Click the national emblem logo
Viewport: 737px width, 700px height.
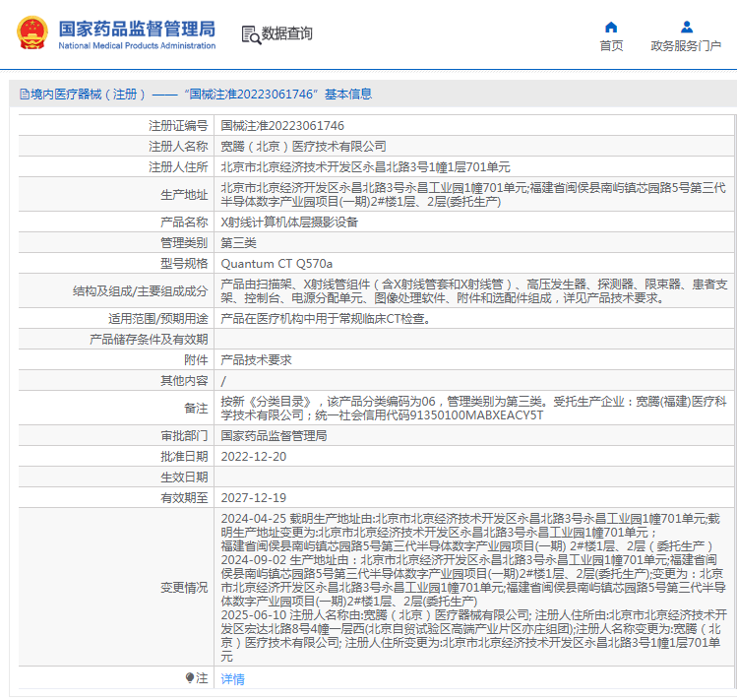(31, 32)
